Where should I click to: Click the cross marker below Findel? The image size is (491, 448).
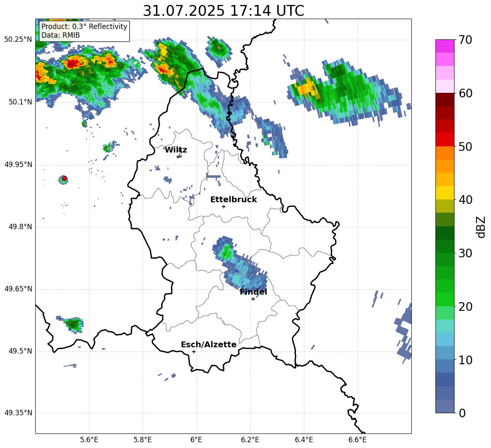pyautogui.click(x=253, y=299)
